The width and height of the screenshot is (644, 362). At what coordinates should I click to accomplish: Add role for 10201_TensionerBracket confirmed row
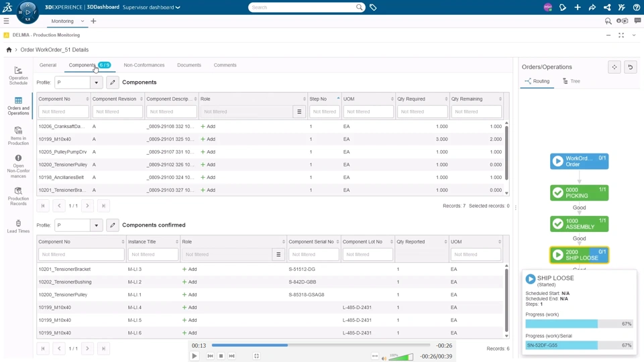click(189, 269)
